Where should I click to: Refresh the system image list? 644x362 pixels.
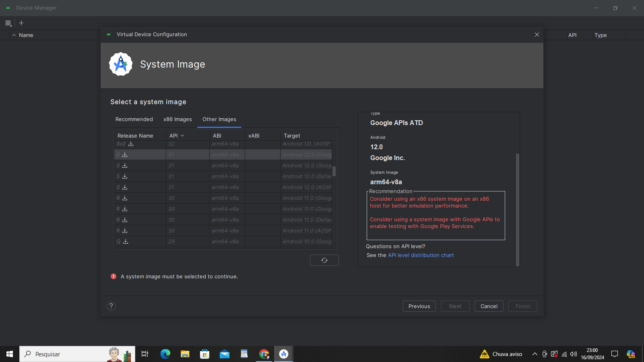324,260
